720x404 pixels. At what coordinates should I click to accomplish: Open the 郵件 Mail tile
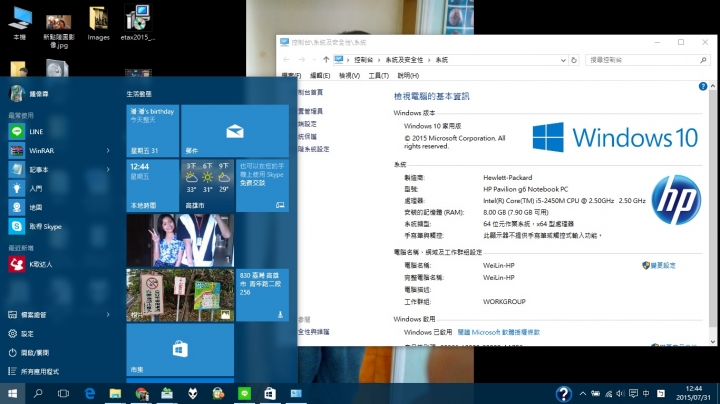coord(235,131)
